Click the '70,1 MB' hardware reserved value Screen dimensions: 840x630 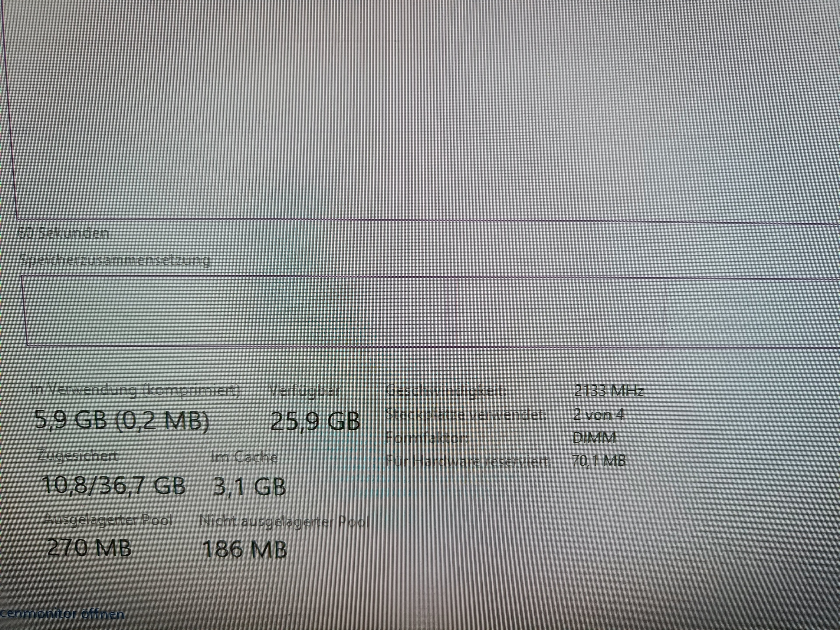(x=598, y=461)
